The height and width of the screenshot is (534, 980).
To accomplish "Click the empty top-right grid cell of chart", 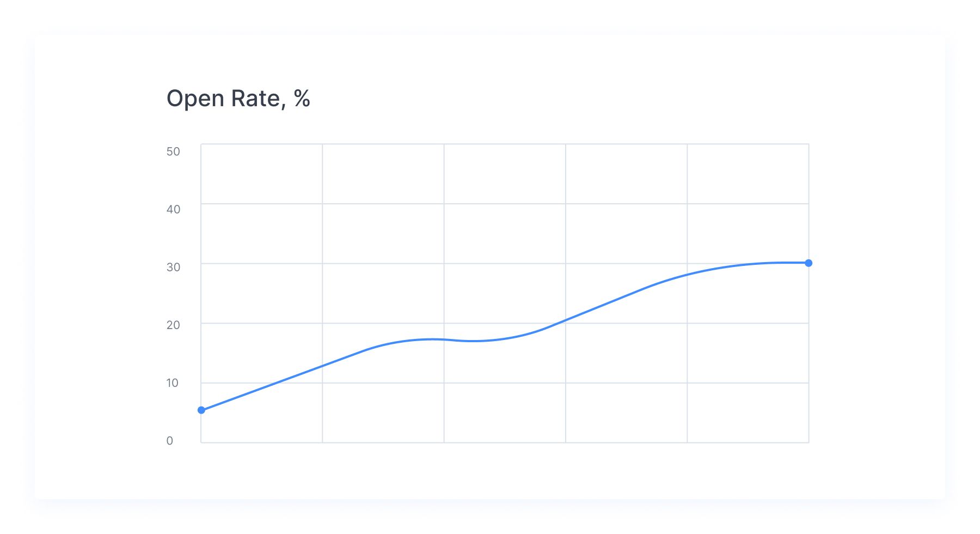I will [748, 174].
